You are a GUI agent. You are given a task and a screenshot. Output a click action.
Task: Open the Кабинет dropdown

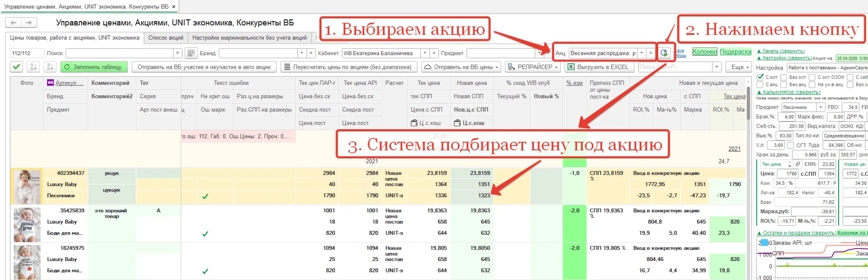click(x=425, y=53)
